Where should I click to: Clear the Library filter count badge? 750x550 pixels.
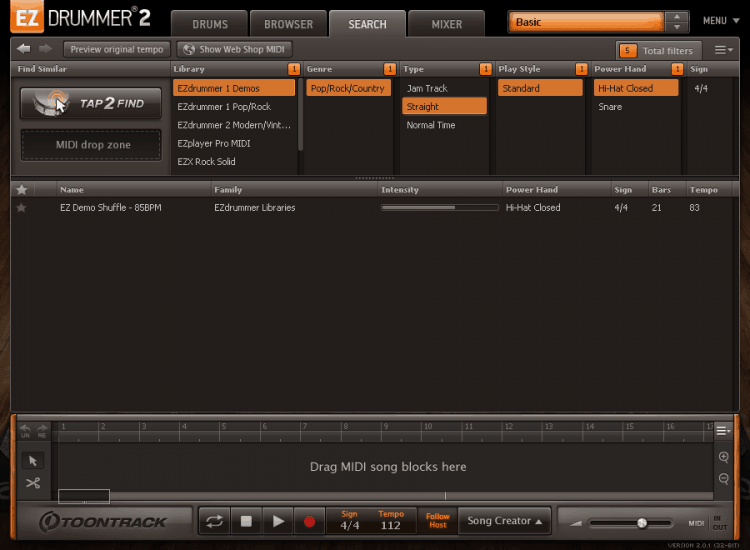(294, 69)
